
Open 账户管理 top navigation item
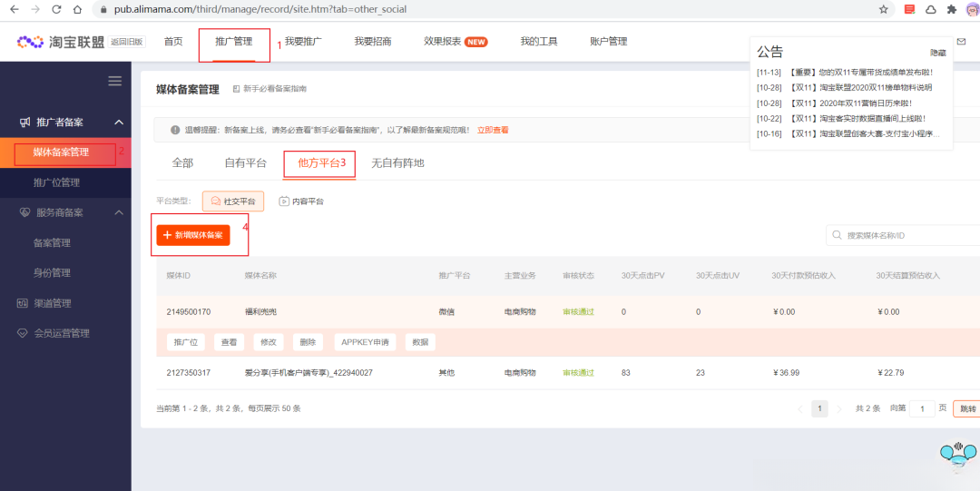tap(609, 42)
